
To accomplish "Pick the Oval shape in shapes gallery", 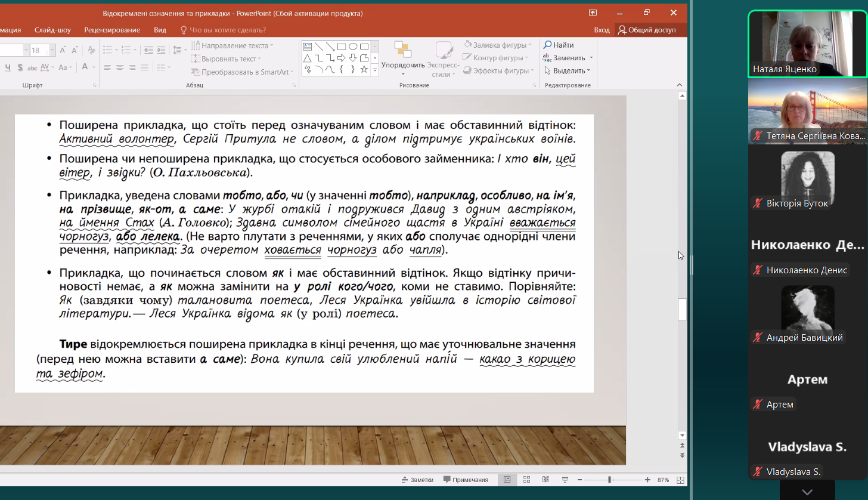I will tap(352, 47).
